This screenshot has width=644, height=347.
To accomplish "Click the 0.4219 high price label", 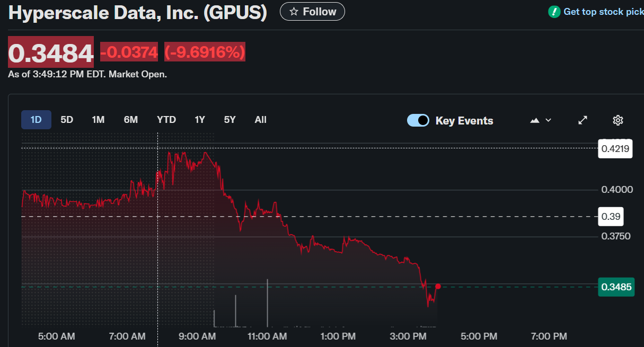I will (x=615, y=149).
